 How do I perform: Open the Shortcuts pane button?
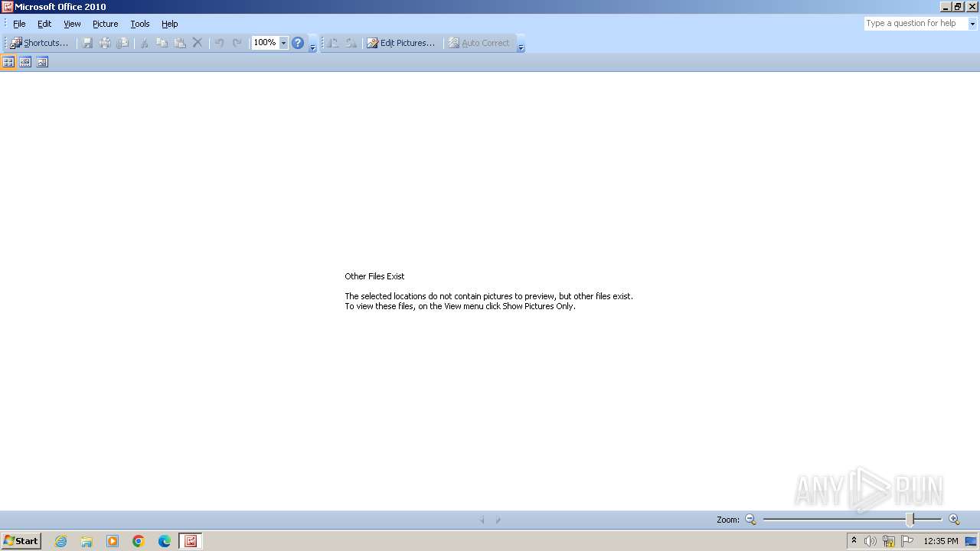(39, 43)
